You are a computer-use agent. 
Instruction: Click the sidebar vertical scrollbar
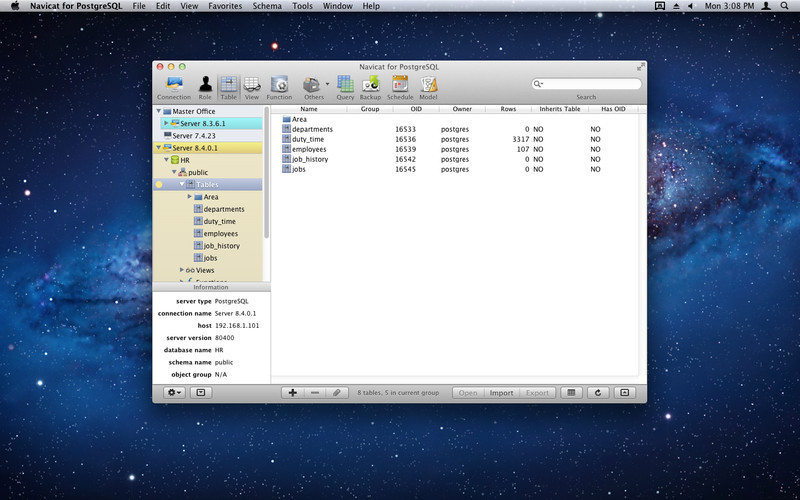[x=266, y=173]
